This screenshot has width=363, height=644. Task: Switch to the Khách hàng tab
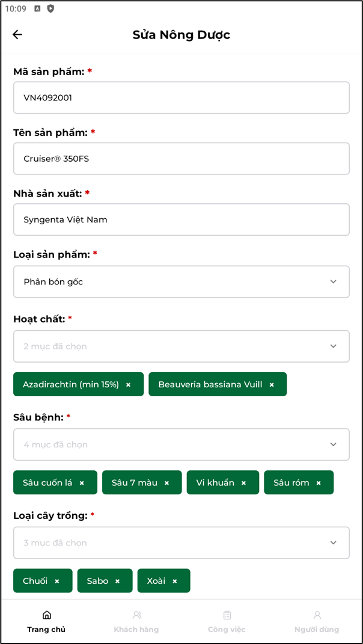(x=136, y=622)
